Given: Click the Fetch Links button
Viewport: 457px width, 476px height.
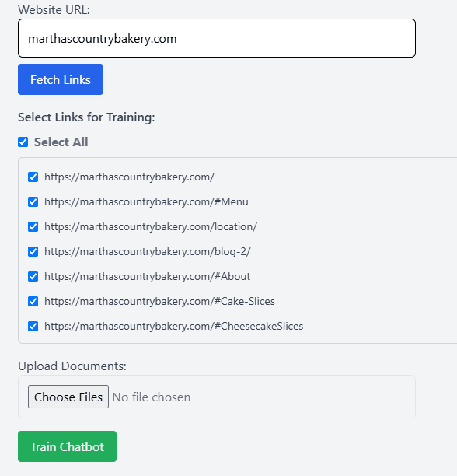Looking at the screenshot, I should coord(61,79).
